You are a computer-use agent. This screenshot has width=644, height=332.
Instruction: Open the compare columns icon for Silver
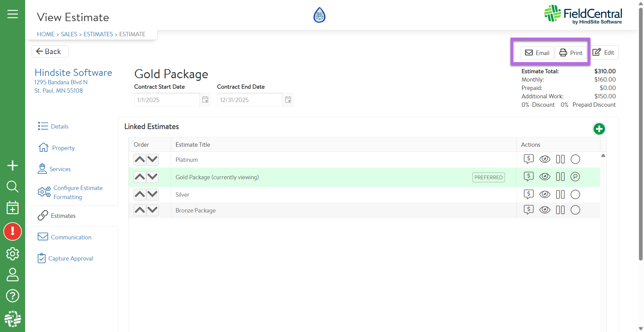pyautogui.click(x=560, y=194)
